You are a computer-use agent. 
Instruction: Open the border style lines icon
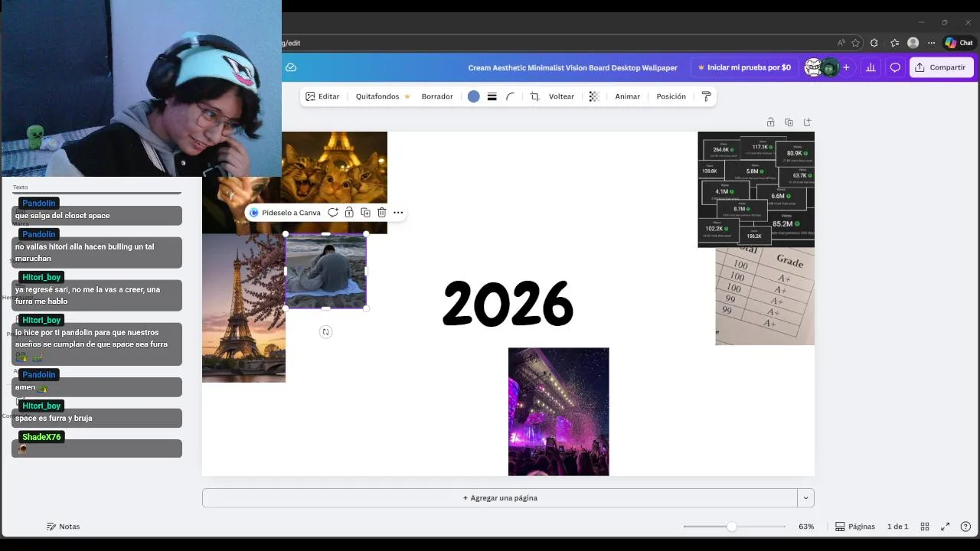492,96
